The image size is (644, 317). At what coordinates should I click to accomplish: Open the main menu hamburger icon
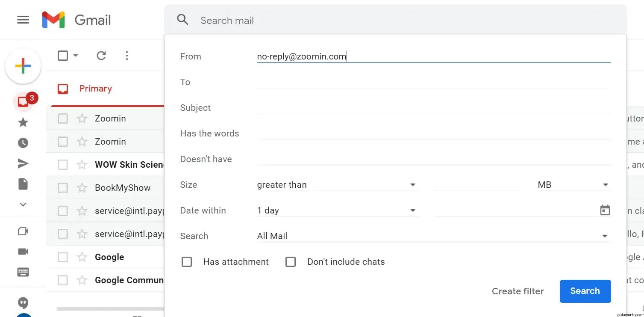tap(23, 20)
